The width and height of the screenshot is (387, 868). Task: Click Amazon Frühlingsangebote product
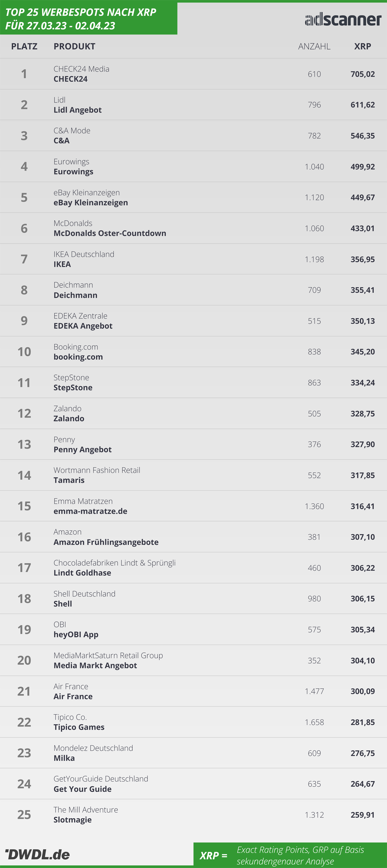point(106,542)
